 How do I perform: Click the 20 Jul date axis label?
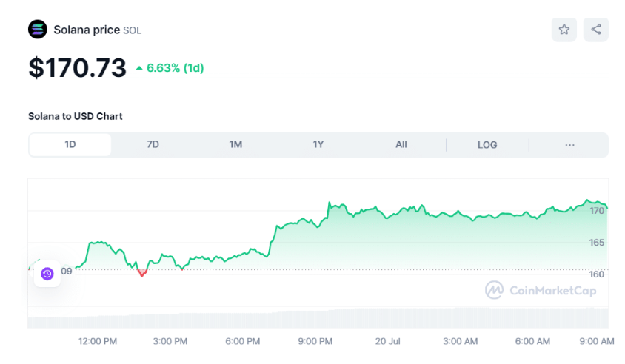[x=388, y=341]
